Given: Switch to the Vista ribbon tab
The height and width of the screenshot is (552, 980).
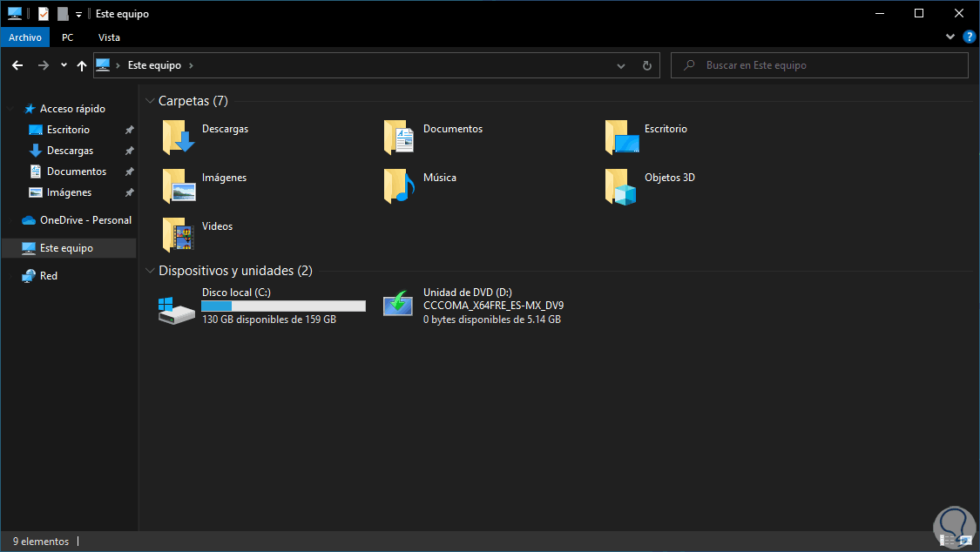Looking at the screenshot, I should pyautogui.click(x=109, y=37).
